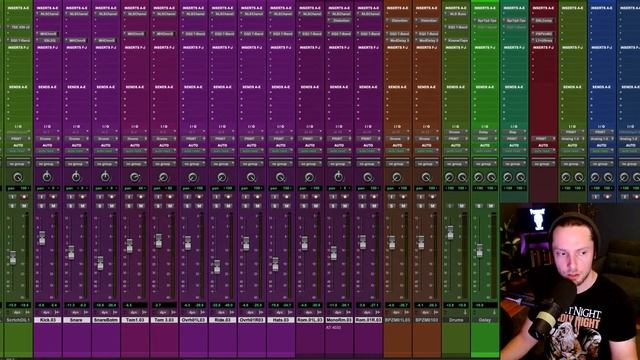Arm the SnareBottm track for recording
Viewport: 640px width, 360px height.
coord(111,197)
